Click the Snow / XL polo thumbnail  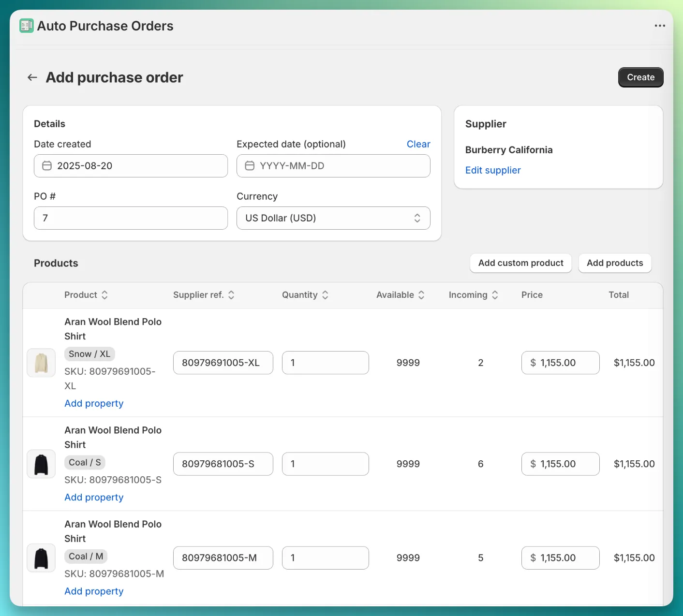click(41, 363)
